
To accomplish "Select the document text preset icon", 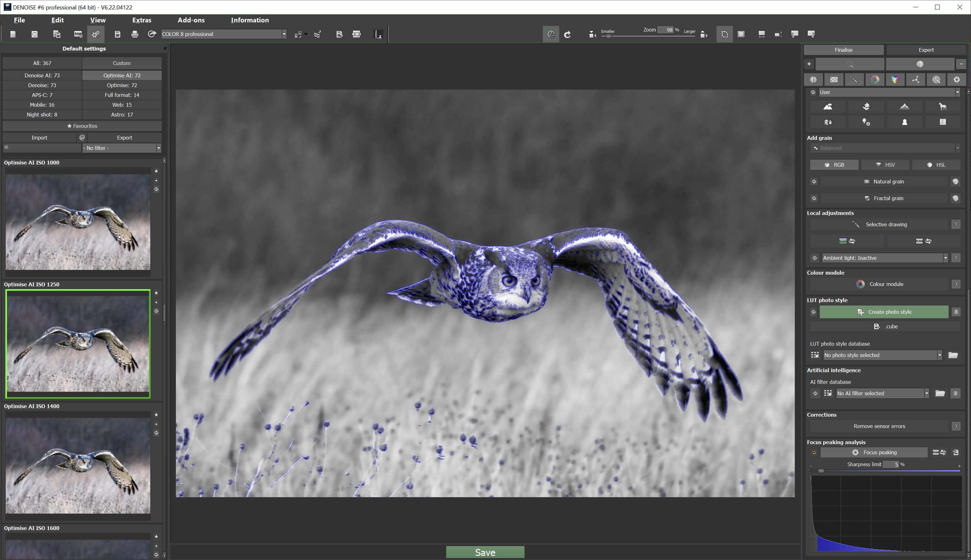I will [x=943, y=122].
